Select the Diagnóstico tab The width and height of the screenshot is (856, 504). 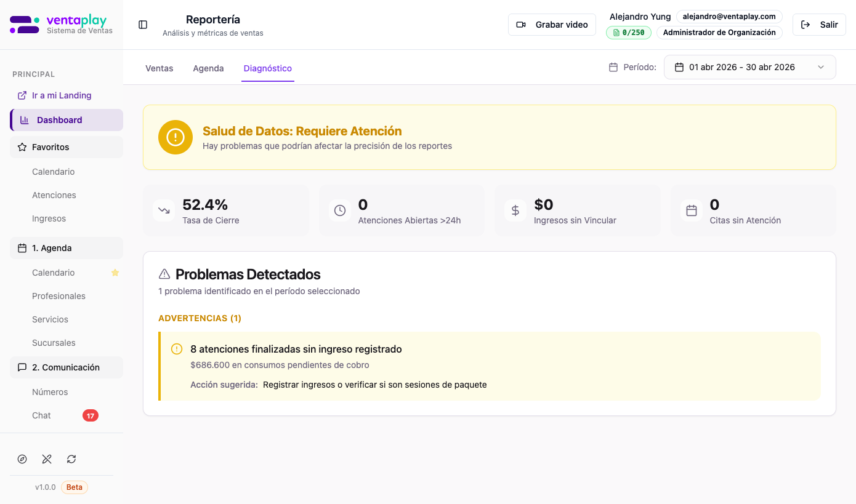[x=268, y=68]
